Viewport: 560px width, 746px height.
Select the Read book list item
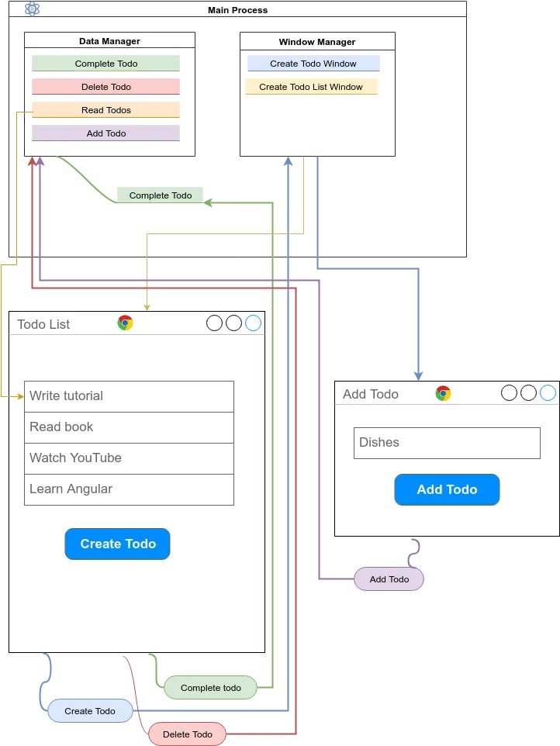pos(129,427)
